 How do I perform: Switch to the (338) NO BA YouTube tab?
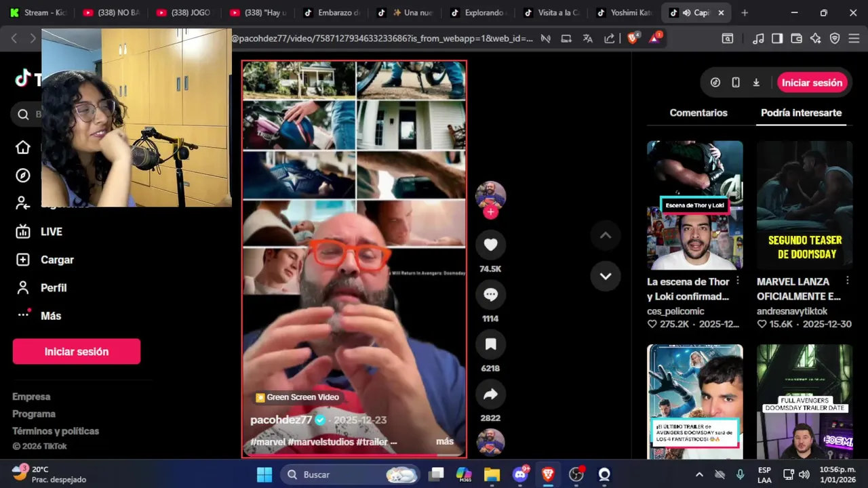(111, 13)
